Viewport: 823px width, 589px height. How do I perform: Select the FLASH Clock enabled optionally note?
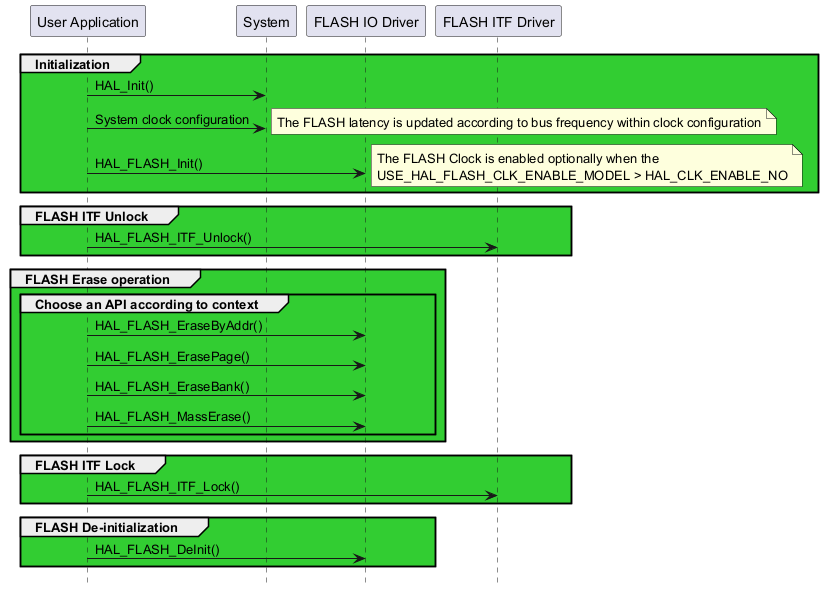pyautogui.click(x=587, y=166)
